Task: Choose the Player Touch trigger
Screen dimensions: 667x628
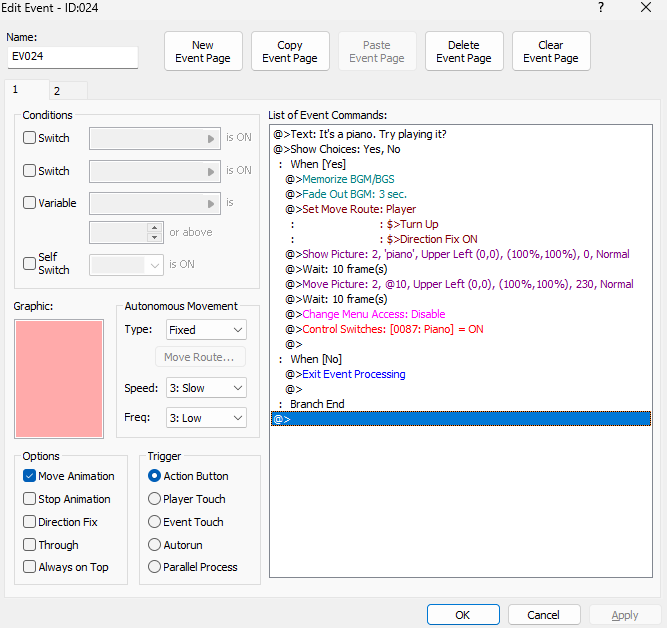Action: pyautogui.click(x=154, y=499)
